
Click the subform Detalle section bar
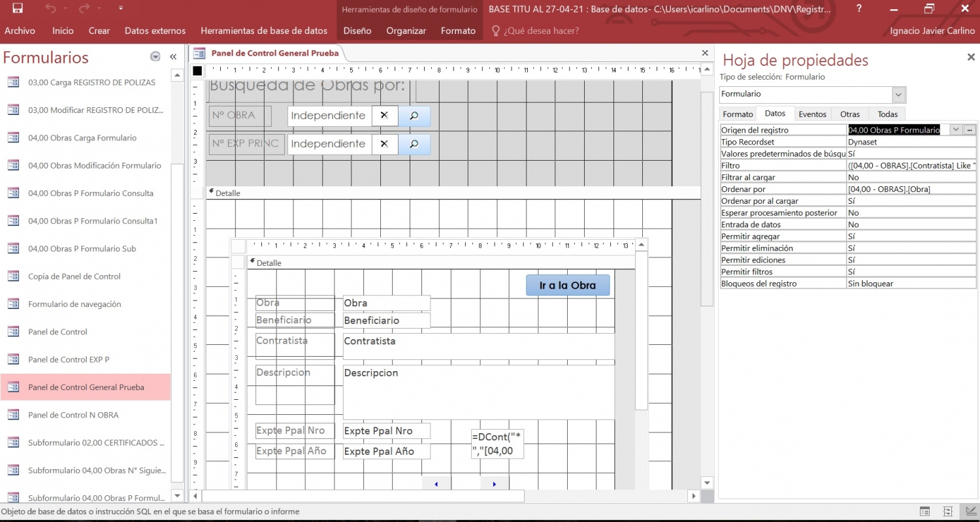tap(441, 263)
